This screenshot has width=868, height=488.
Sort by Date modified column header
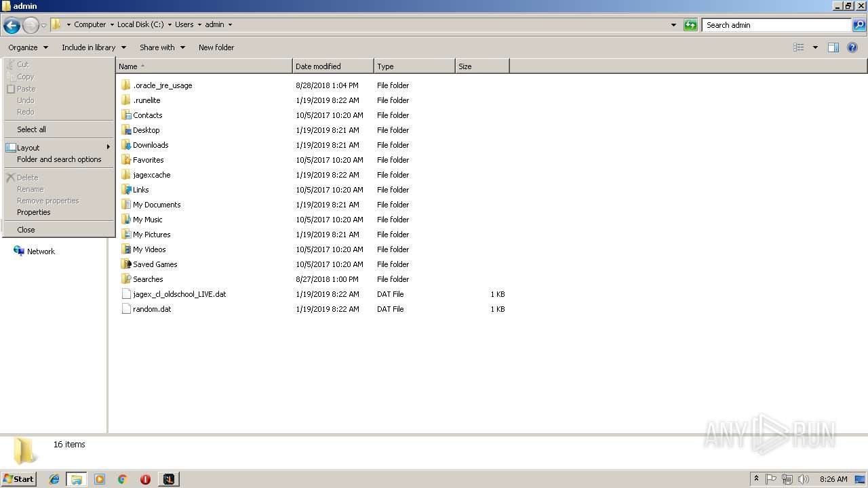pos(333,66)
